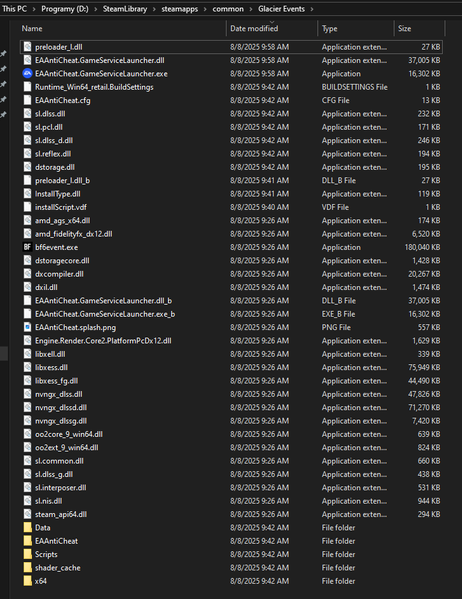This screenshot has width=462, height=599.
Task: Click the bf6event.exe BF icon
Action: click(x=27, y=247)
